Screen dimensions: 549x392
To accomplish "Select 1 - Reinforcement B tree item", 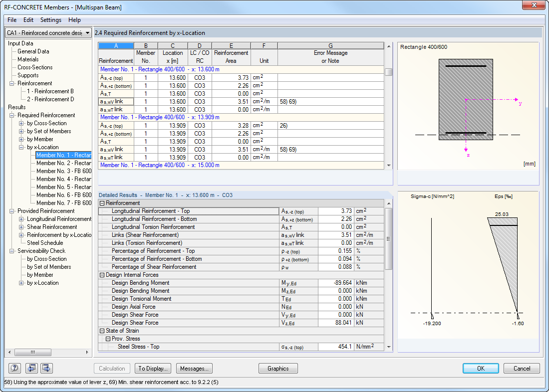I will (50, 91).
